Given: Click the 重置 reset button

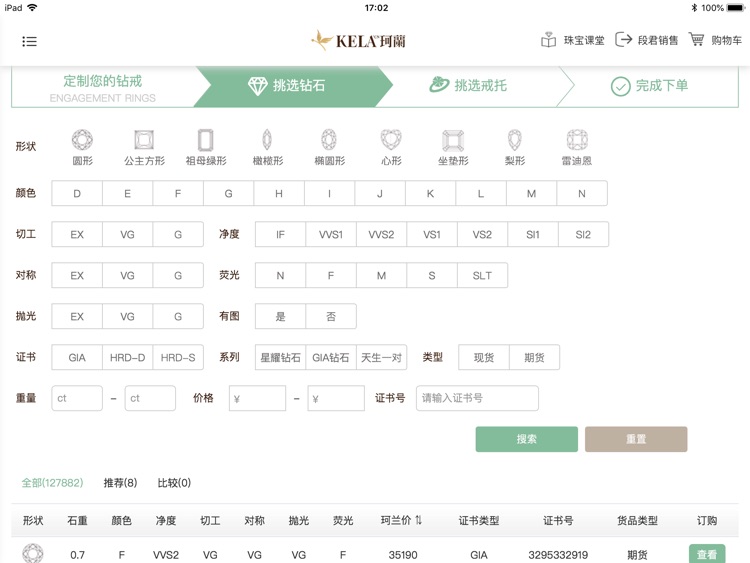Looking at the screenshot, I should tap(636, 439).
